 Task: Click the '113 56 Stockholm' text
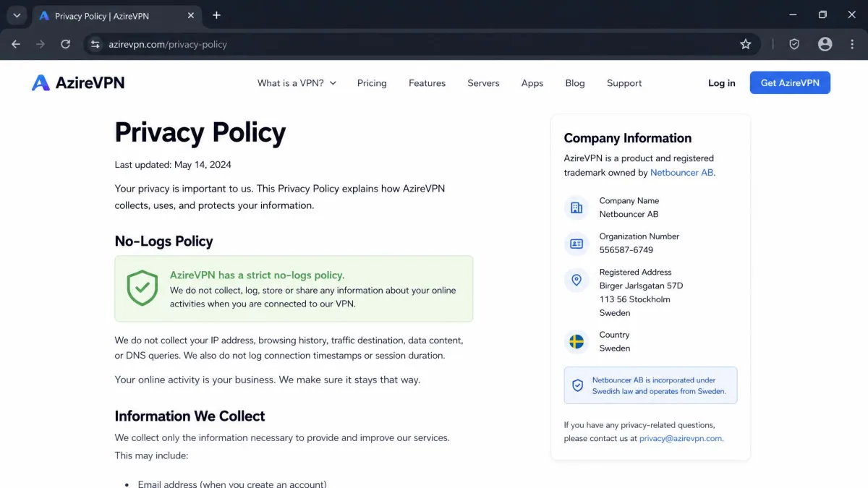coord(634,299)
